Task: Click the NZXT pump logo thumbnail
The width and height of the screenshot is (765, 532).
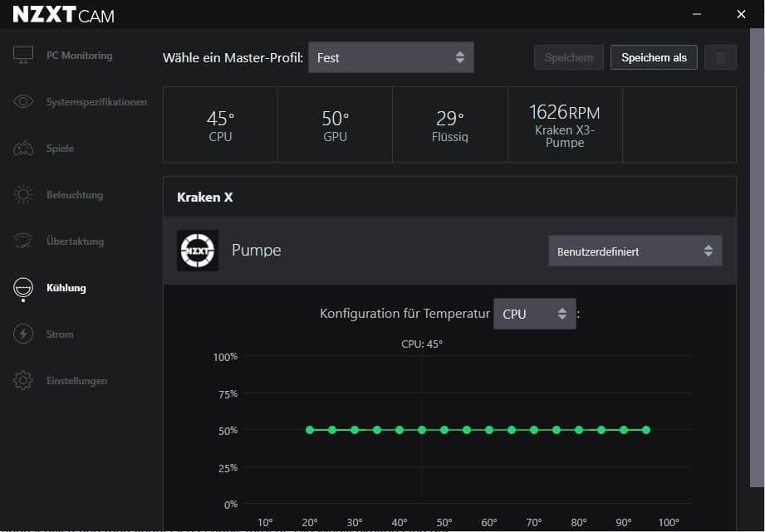Action: tap(198, 251)
